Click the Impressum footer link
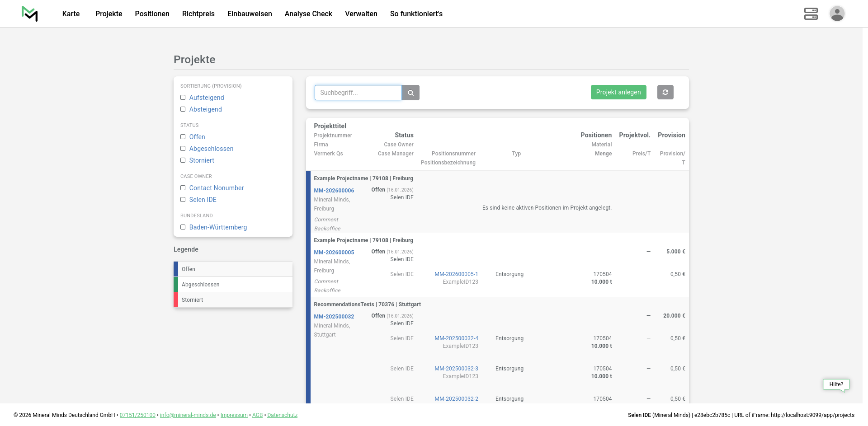Viewport: 868px width, 426px height. coord(234,415)
